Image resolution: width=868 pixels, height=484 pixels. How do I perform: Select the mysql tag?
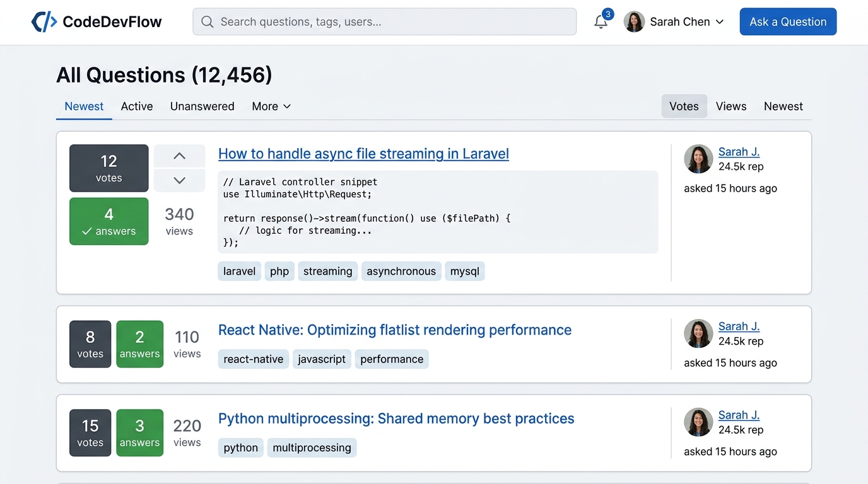[x=465, y=272]
